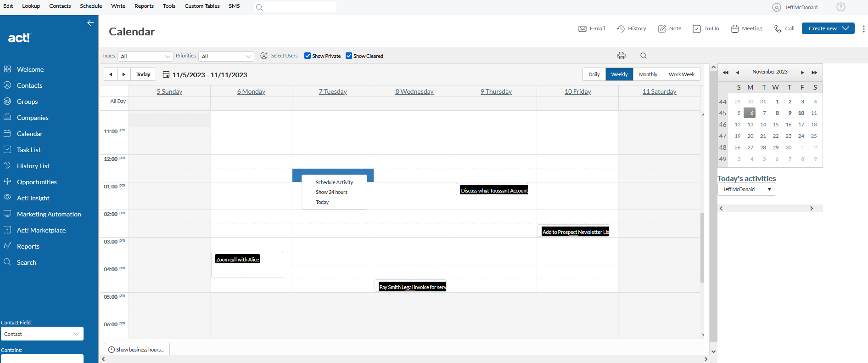Open Act! Insight in sidebar
Image resolution: width=868 pixels, height=363 pixels.
[33, 198]
